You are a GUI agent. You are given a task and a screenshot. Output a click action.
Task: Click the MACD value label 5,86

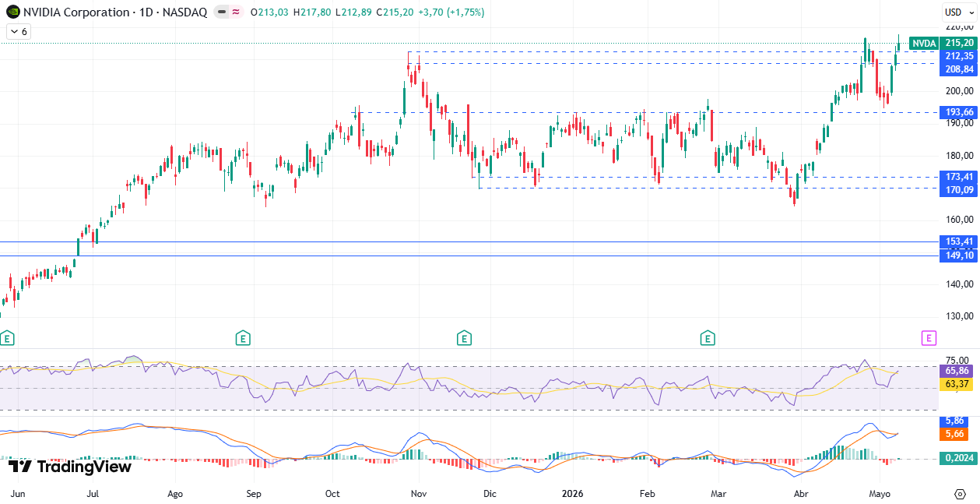click(x=954, y=421)
